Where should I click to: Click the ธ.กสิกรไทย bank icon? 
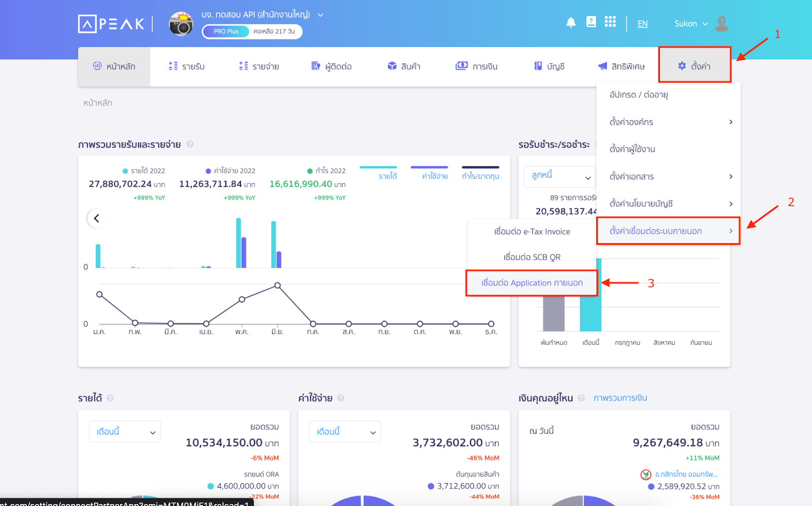646,475
